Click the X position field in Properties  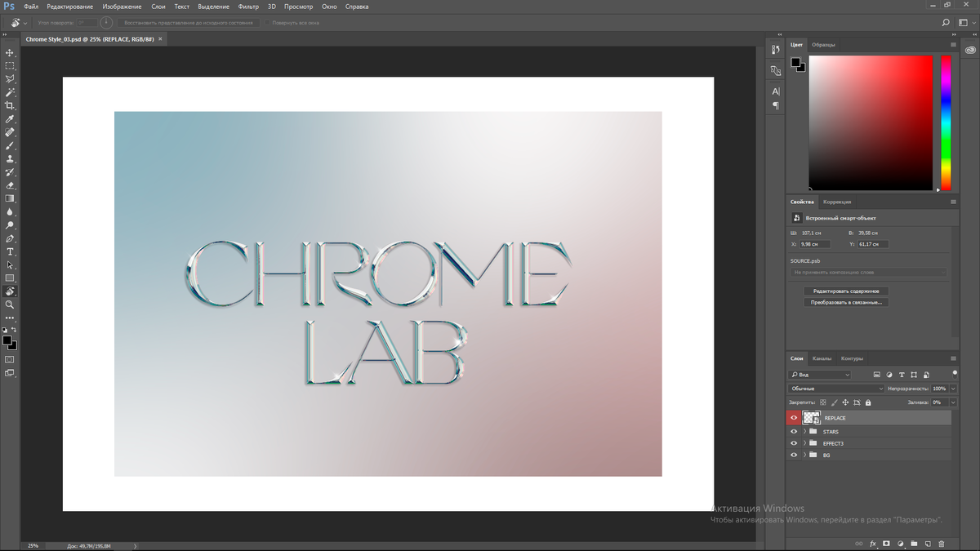(815, 244)
